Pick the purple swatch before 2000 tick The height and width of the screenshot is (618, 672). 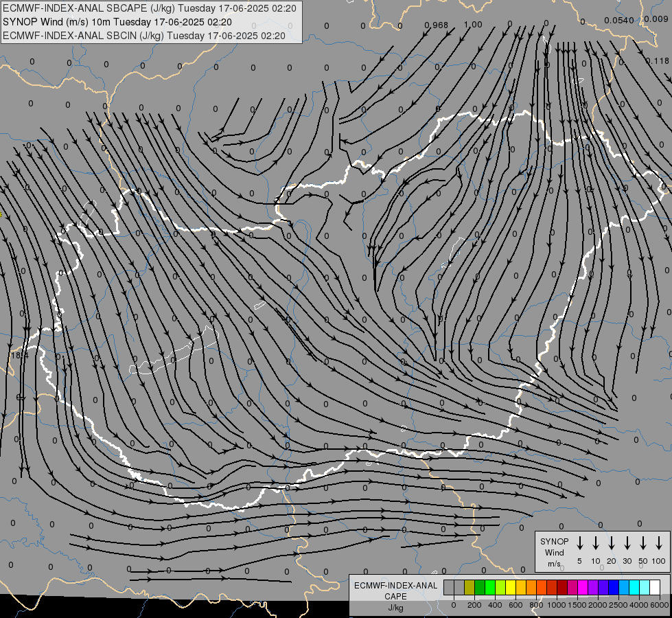click(x=592, y=588)
